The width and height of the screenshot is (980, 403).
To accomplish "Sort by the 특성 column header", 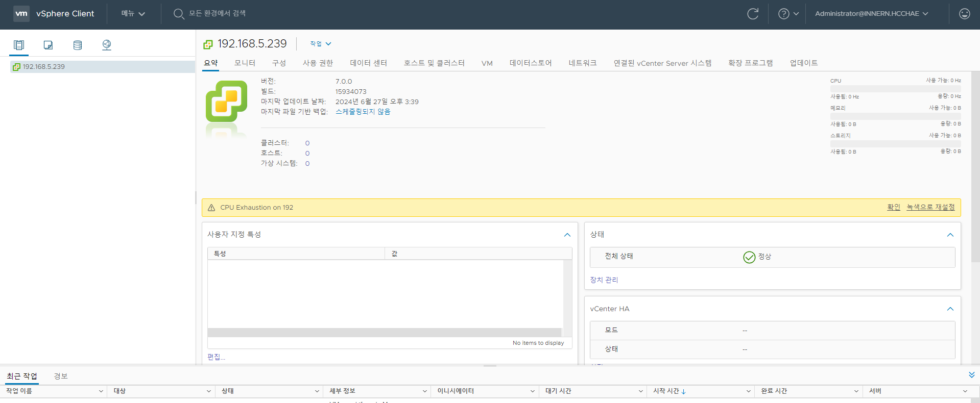I will click(220, 254).
